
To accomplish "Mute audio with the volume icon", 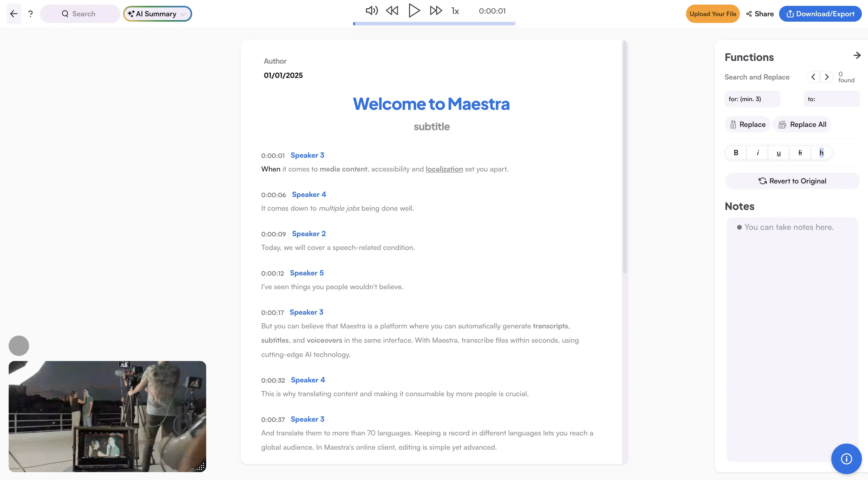I will pyautogui.click(x=372, y=11).
